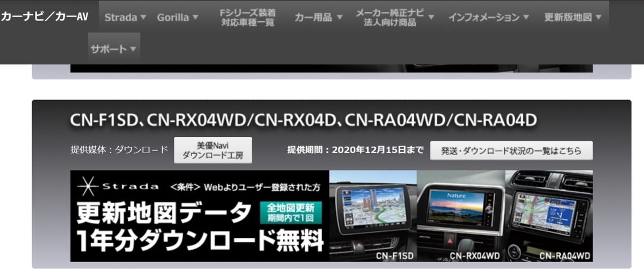Click <条件> Webよりユーザー登録された方 text

[x=245, y=187]
